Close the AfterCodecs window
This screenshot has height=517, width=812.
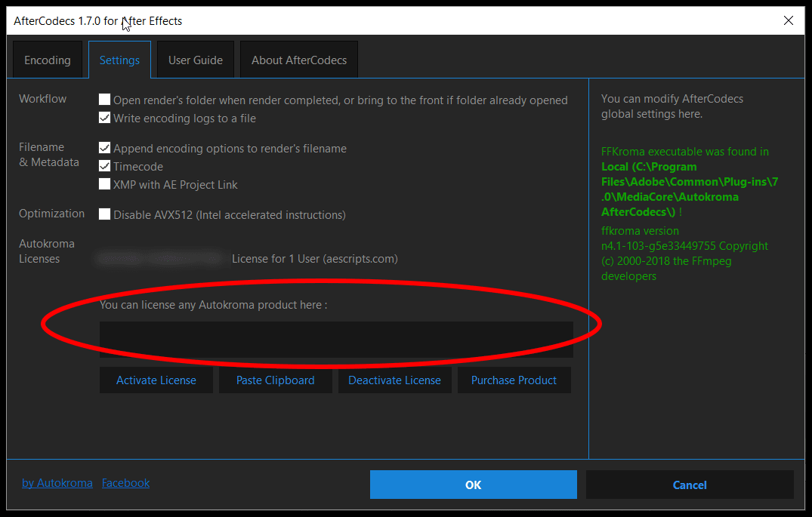[788, 20]
